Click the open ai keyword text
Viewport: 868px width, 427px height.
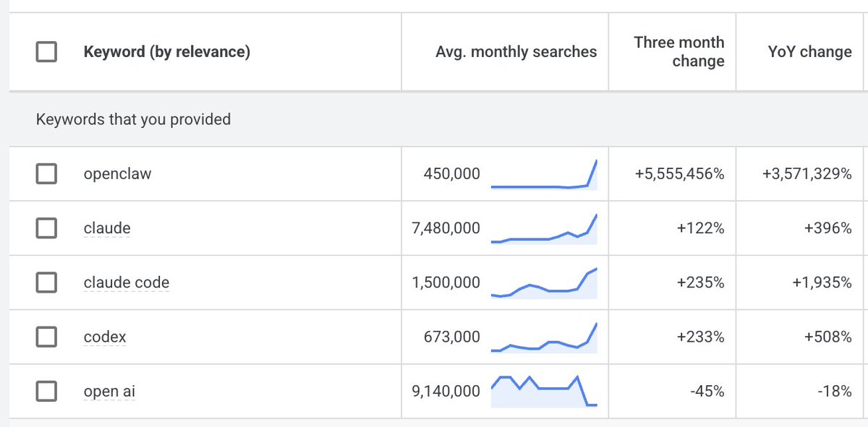(x=109, y=392)
